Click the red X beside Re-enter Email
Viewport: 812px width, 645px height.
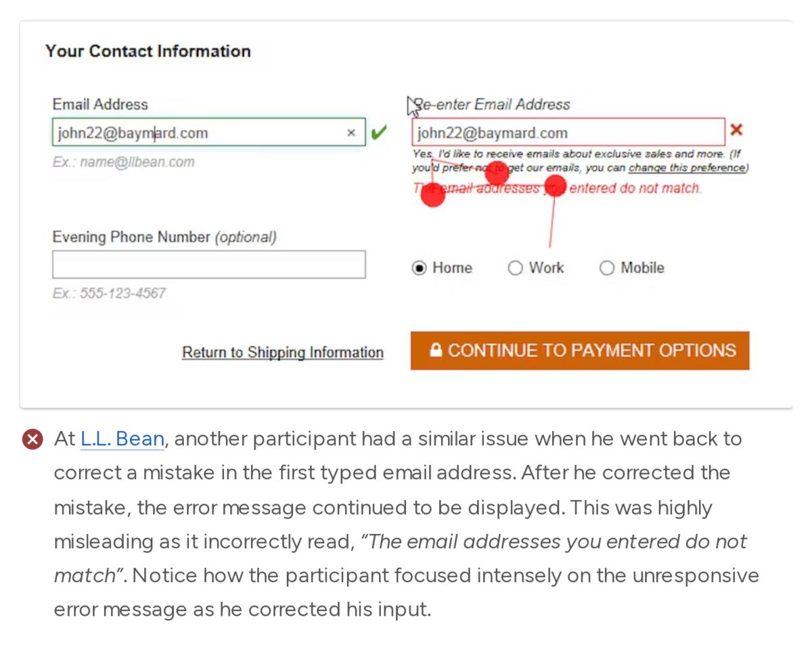click(x=736, y=130)
